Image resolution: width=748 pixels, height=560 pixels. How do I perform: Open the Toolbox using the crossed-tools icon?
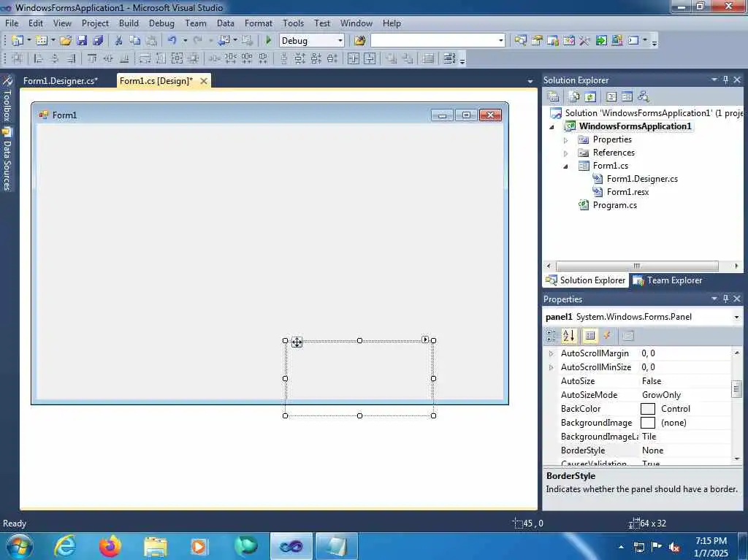[584, 41]
